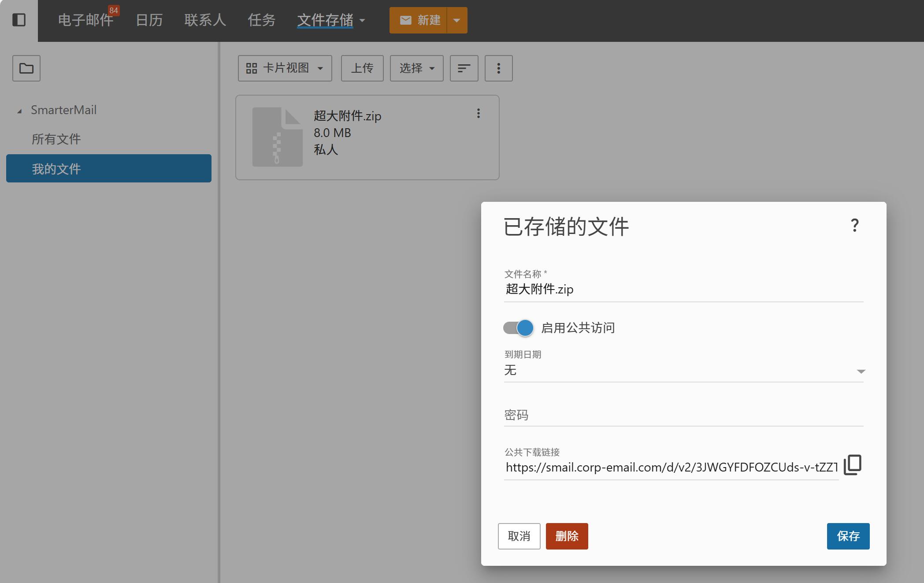Open the 超大附件.zip card three-dot menu
This screenshot has width=924, height=583.
[x=478, y=114]
